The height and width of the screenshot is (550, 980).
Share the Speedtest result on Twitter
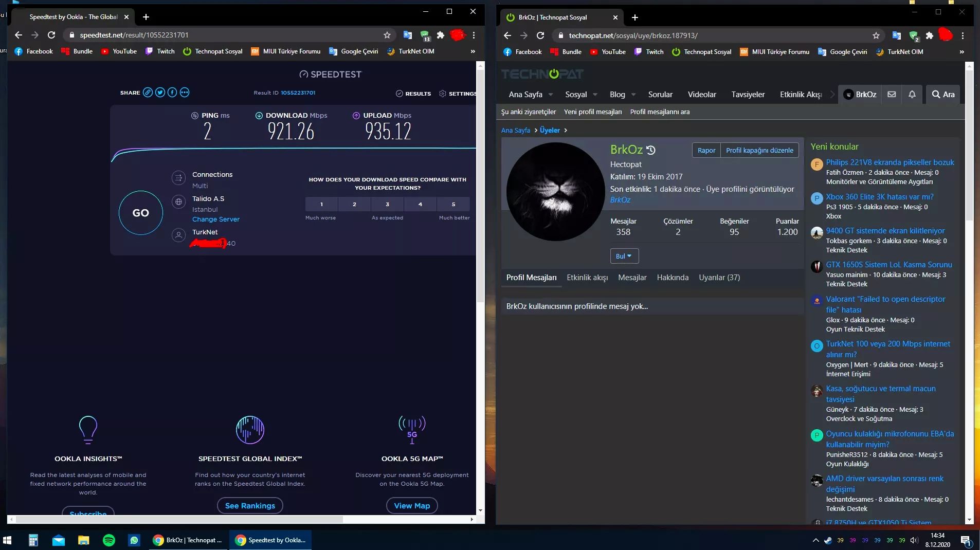160,93
